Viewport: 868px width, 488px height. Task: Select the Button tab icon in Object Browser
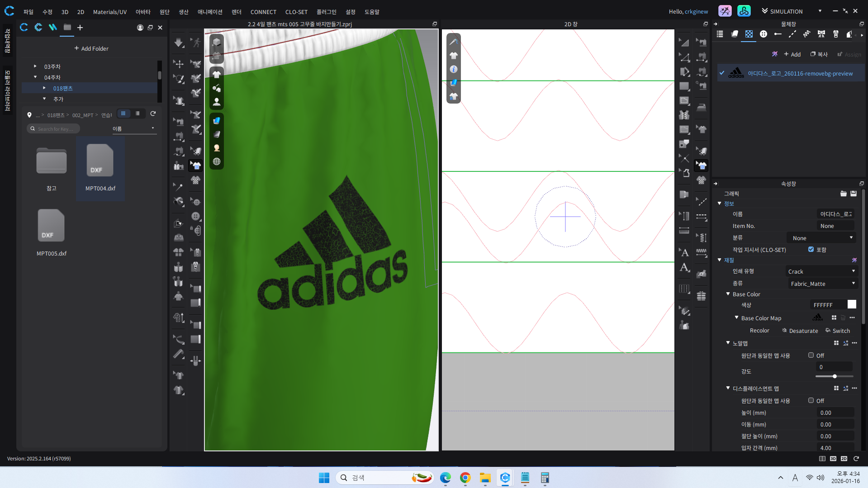tap(763, 34)
